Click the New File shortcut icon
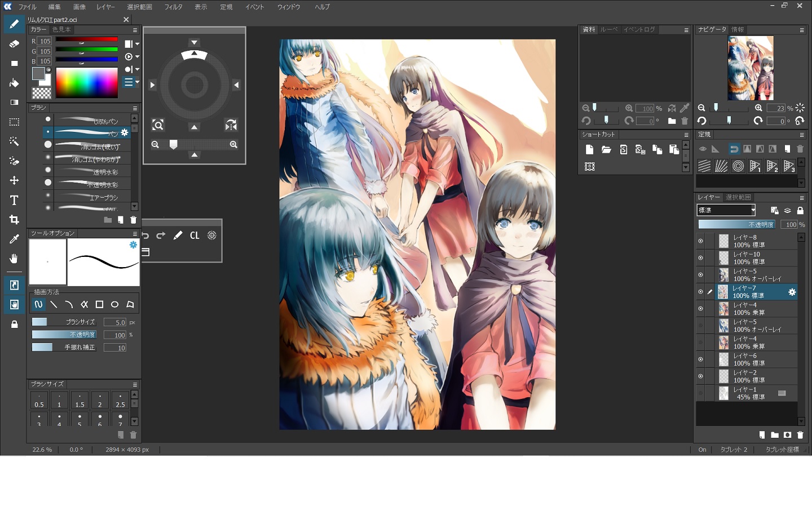Image resolution: width=812 pixels, height=524 pixels. tap(589, 149)
